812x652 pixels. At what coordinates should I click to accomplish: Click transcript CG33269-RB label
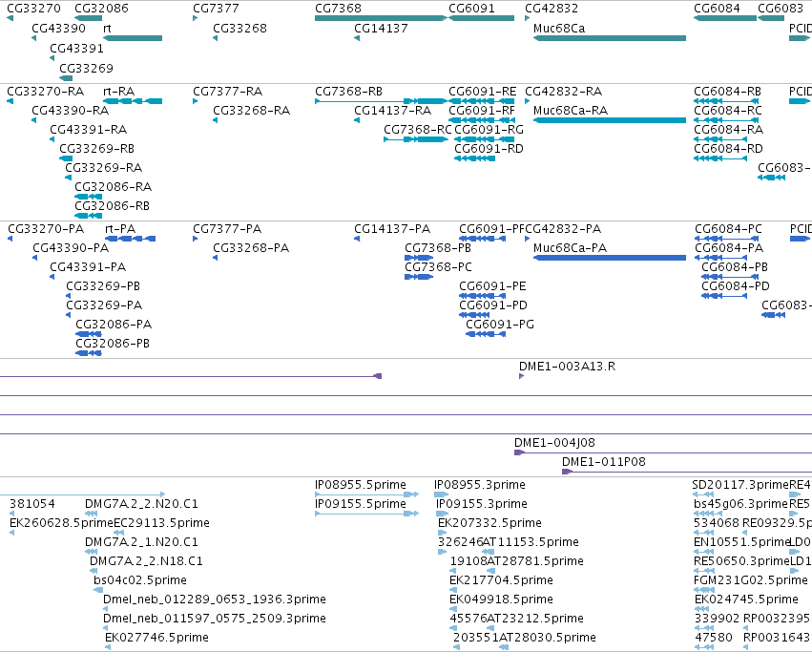[x=96, y=149]
